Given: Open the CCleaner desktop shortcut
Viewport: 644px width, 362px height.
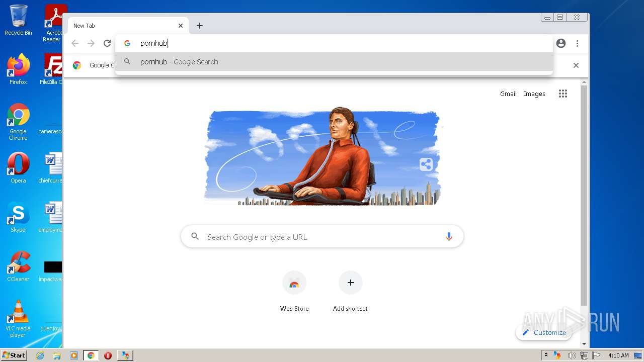Looking at the screenshot, I should pos(18,266).
